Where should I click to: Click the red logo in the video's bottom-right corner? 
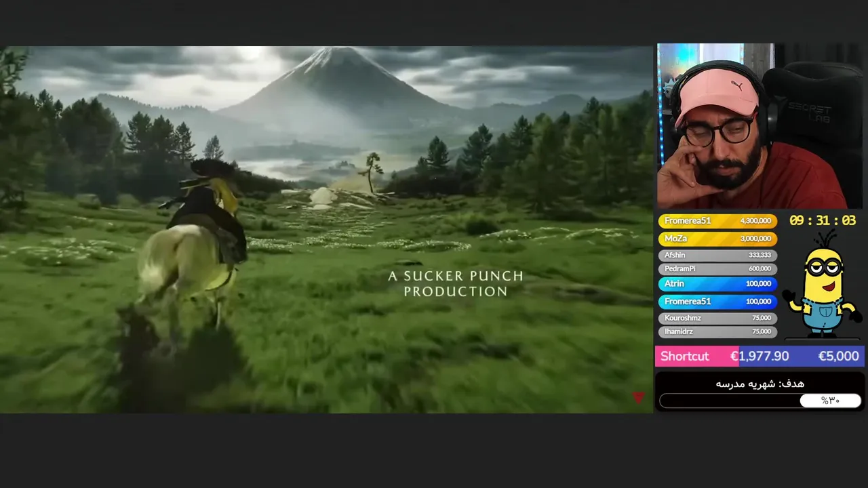pyautogui.click(x=638, y=397)
